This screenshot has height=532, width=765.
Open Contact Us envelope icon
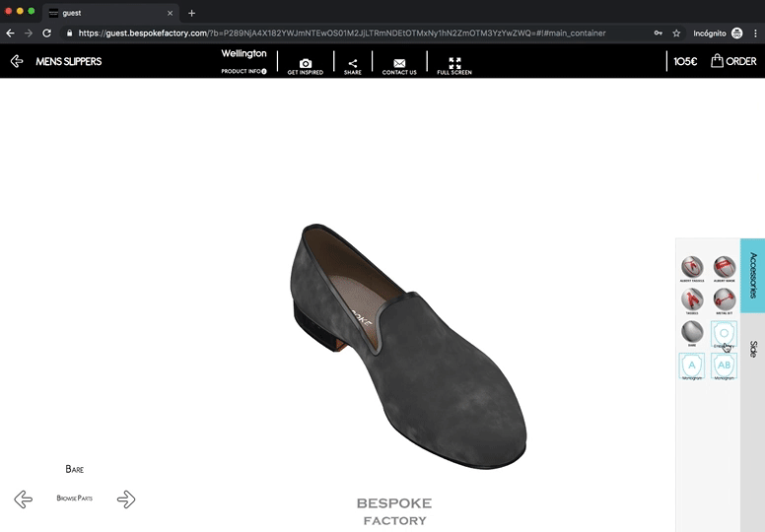[x=399, y=64]
